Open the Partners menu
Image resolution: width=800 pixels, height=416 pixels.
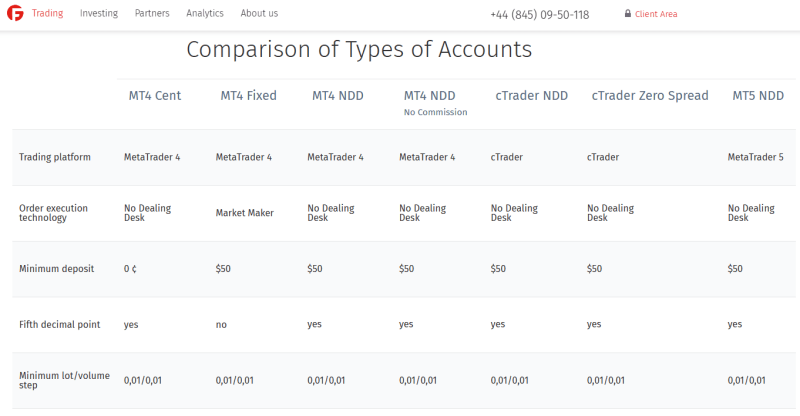[x=152, y=13]
